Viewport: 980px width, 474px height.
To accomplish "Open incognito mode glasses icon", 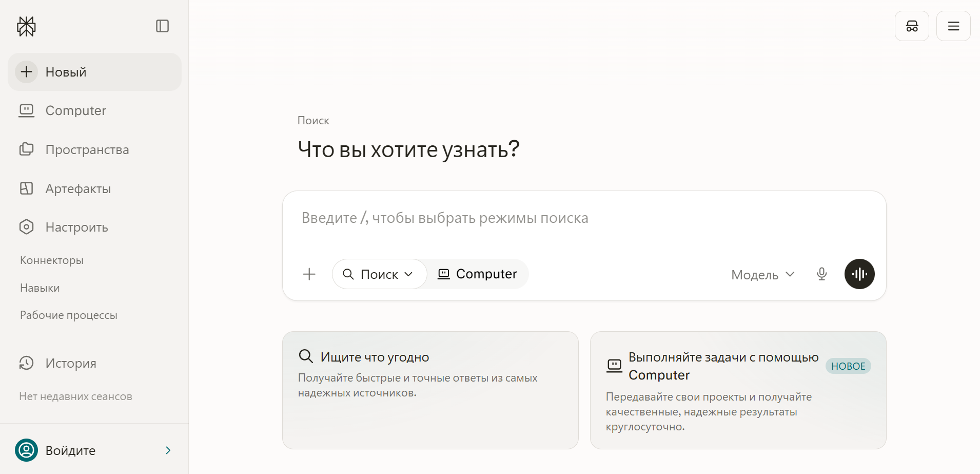I will tap(912, 26).
